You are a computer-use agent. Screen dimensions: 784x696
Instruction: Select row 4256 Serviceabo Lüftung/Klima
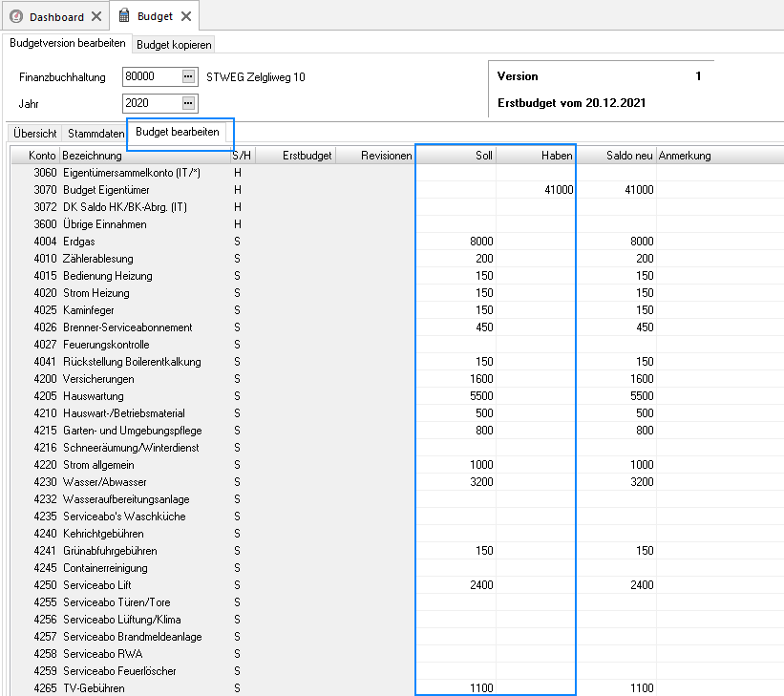tap(397, 620)
